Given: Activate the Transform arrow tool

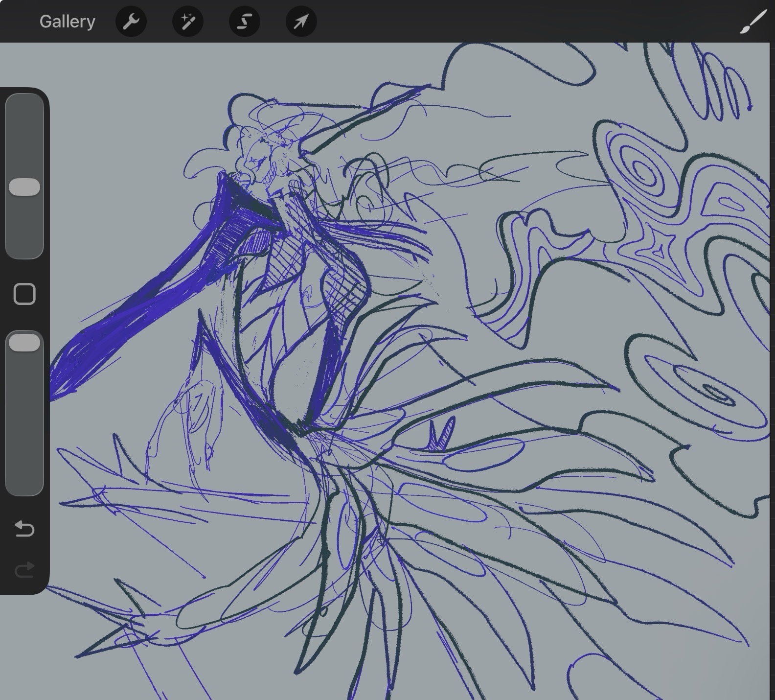Looking at the screenshot, I should point(301,22).
